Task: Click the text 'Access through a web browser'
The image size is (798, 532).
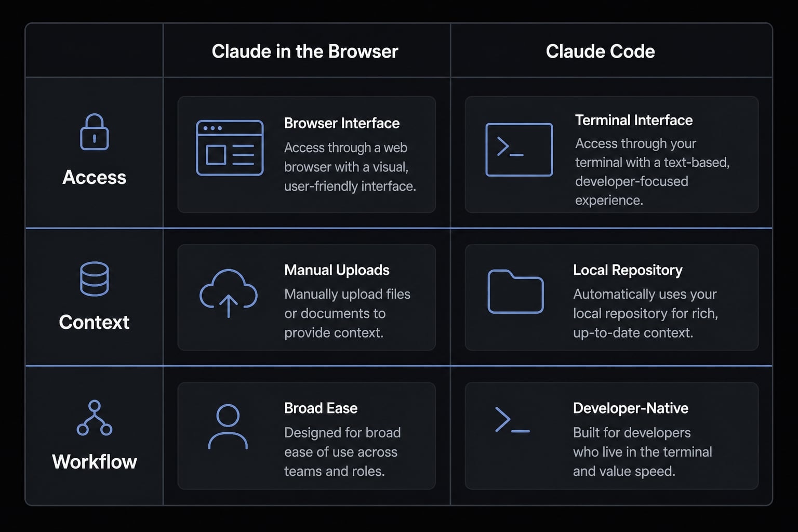Action: pyautogui.click(x=345, y=157)
